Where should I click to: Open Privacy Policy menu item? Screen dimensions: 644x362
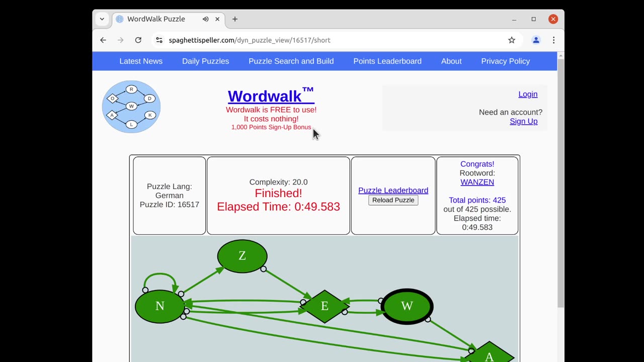(x=505, y=61)
